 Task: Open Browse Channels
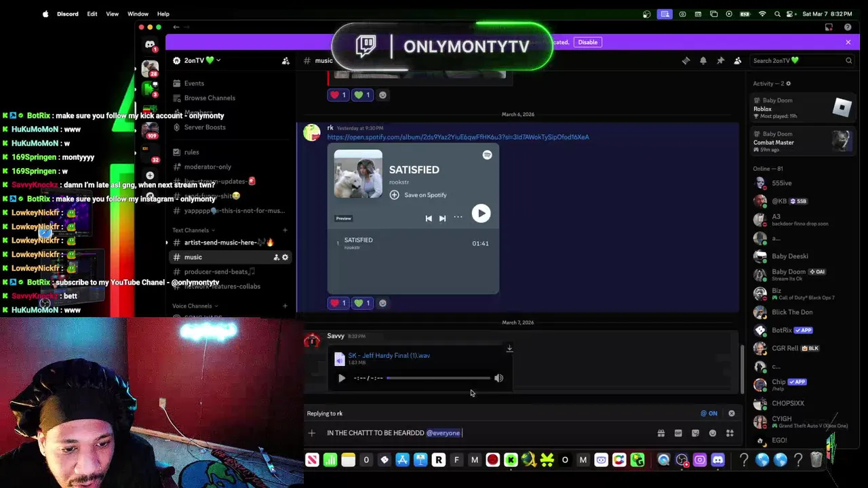pos(229,98)
